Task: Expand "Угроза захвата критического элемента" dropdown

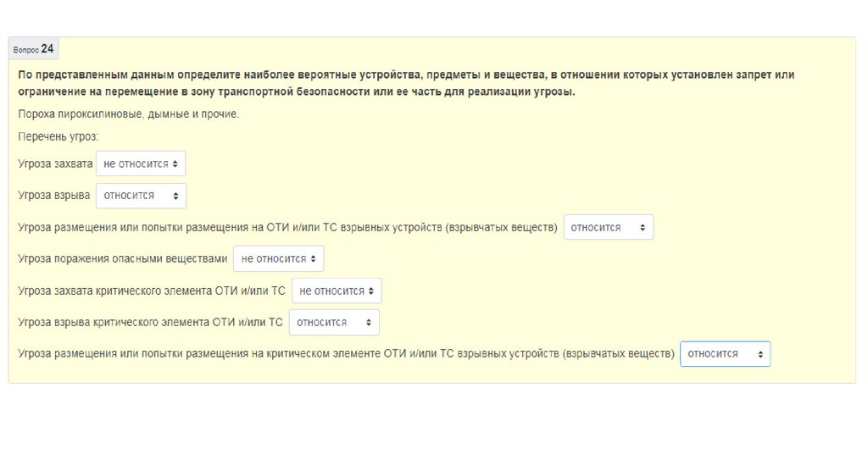Action: point(337,291)
